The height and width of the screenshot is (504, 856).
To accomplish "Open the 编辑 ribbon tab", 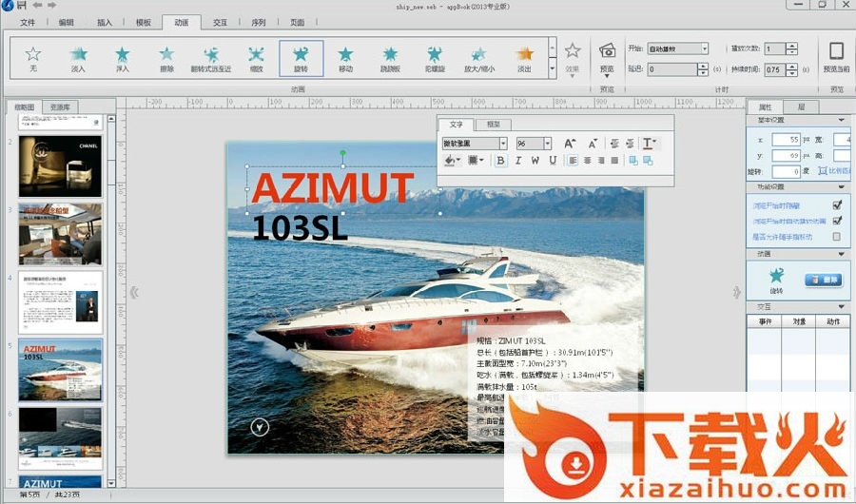I will click(x=66, y=23).
